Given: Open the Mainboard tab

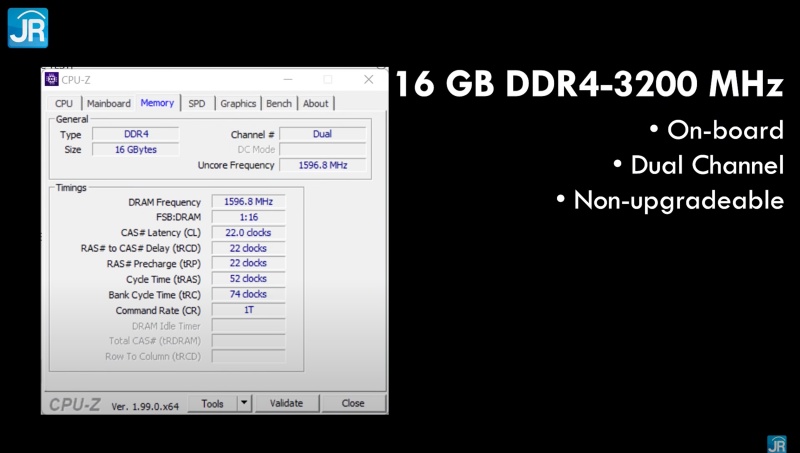Looking at the screenshot, I should click(x=108, y=103).
